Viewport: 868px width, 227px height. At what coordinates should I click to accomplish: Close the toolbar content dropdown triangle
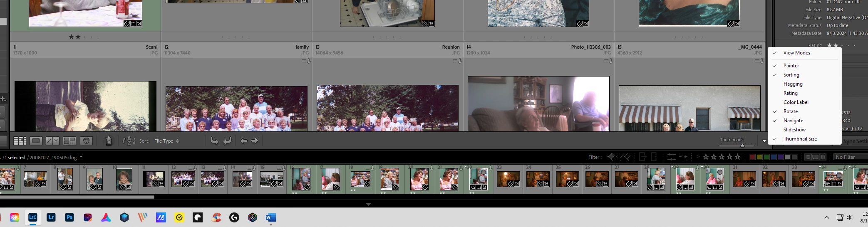[x=764, y=141]
